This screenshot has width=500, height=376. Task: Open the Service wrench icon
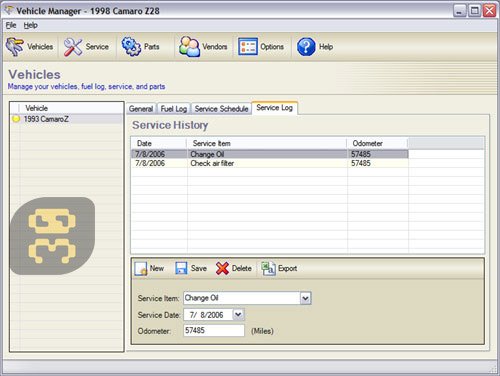(73, 47)
